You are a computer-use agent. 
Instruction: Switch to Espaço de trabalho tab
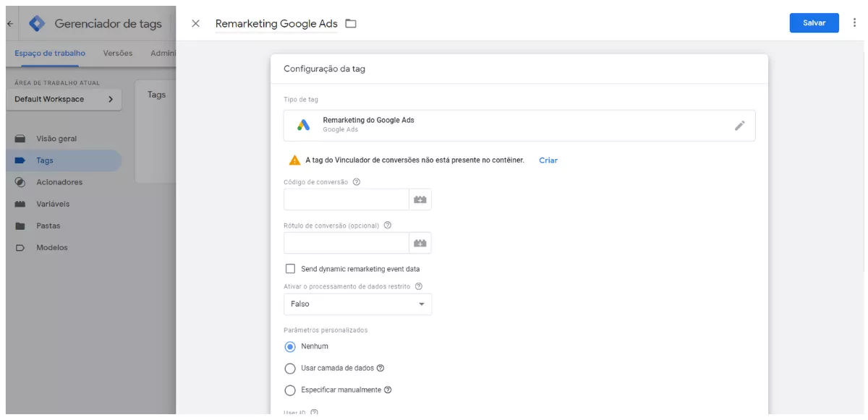click(x=50, y=53)
